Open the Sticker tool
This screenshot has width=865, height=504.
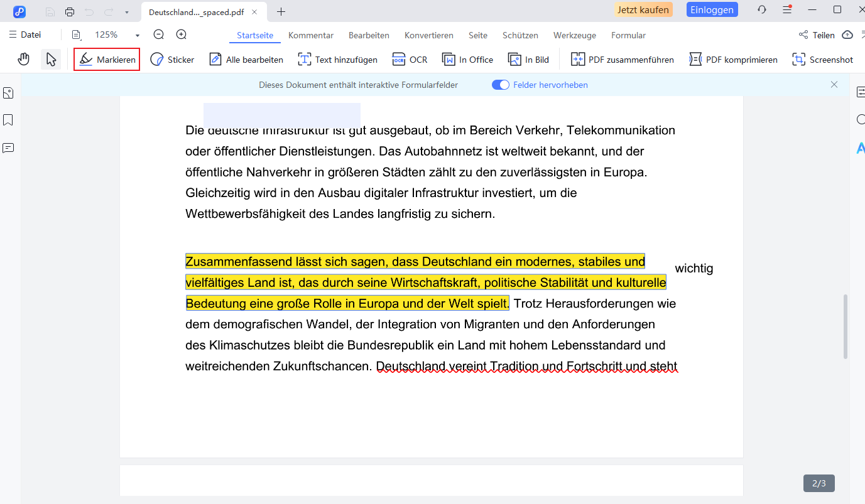(x=172, y=60)
